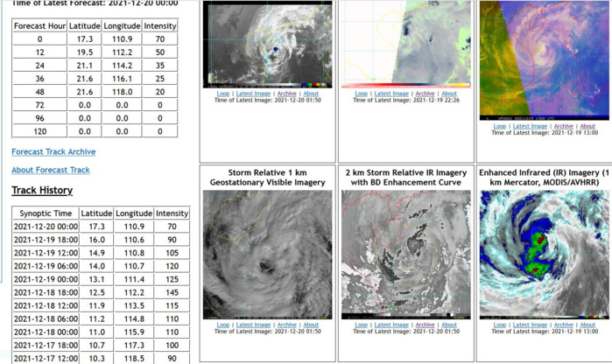Open Latest Image for Geostationary Visible Imagery
Viewport: 612px width, 364px height.
(x=254, y=325)
